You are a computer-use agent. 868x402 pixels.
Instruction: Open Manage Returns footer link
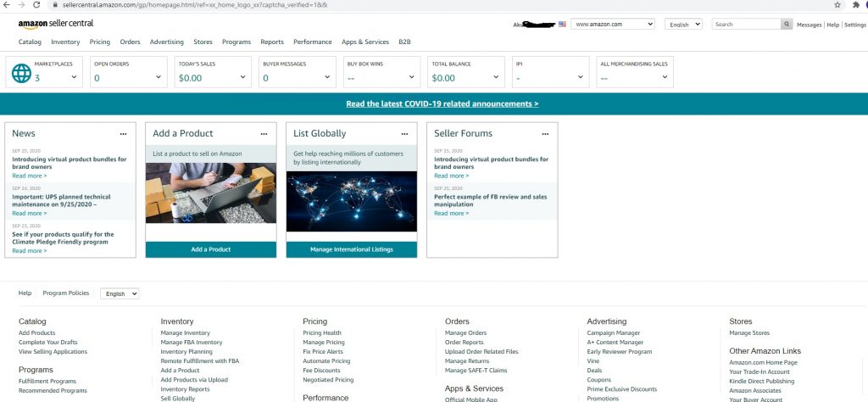tap(467, 361)
